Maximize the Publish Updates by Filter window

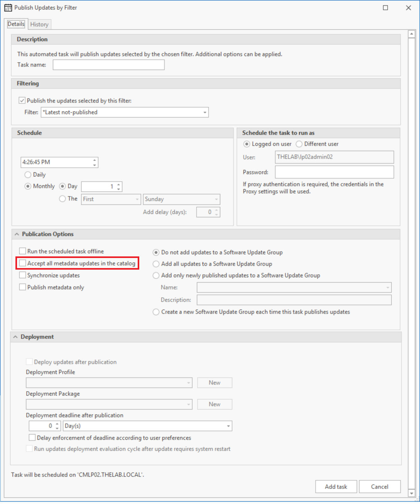[x=385, y=8]
